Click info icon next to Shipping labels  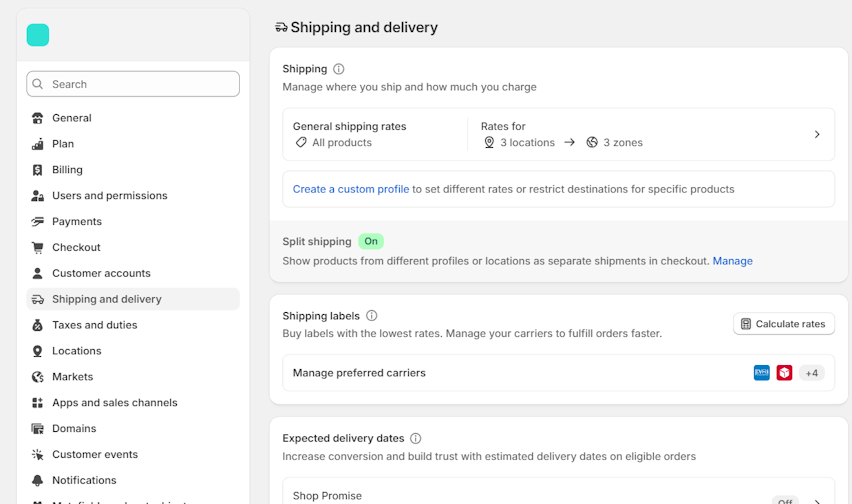pos(372,316)
